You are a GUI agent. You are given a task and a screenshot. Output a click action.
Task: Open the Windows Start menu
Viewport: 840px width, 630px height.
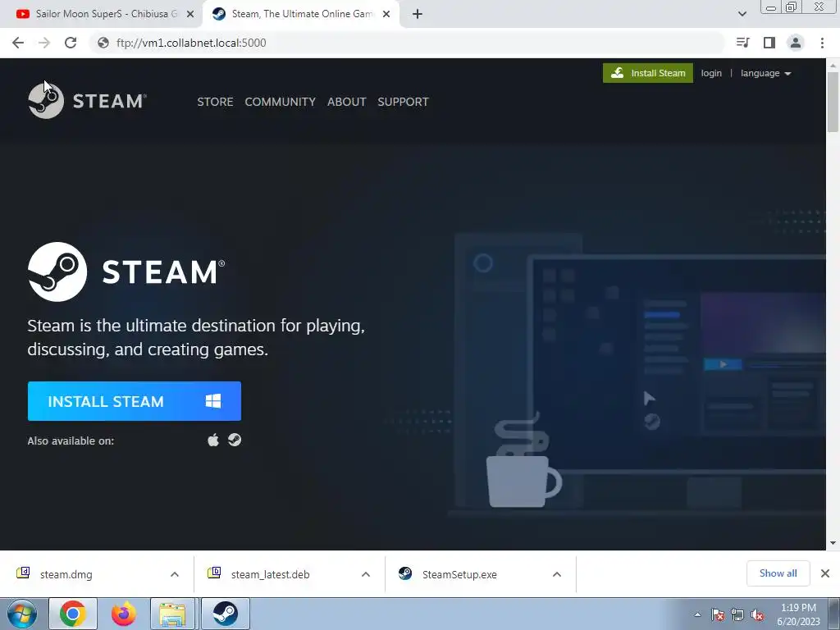click(x=21, y=614)
